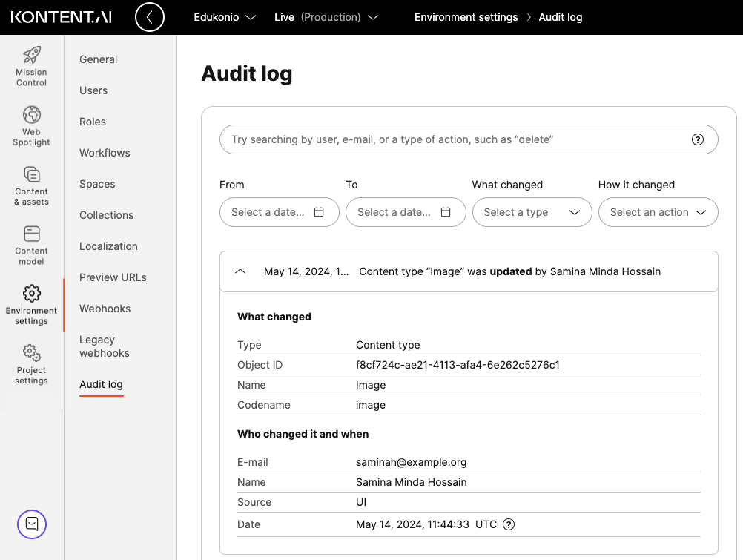Open the To date calendar picker
The image size is (743, 560).
[x=446, y=212]
